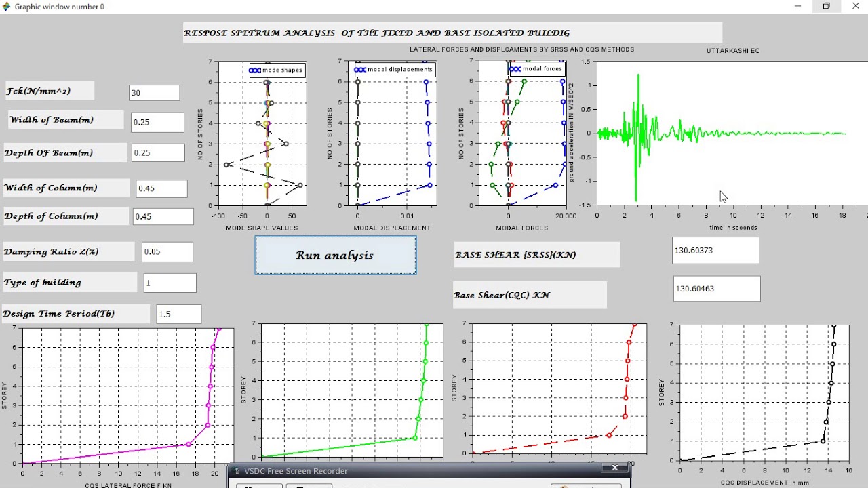The image size is (868, 488).
Task: Click the modal forces legend box
Action: point(536,68)
